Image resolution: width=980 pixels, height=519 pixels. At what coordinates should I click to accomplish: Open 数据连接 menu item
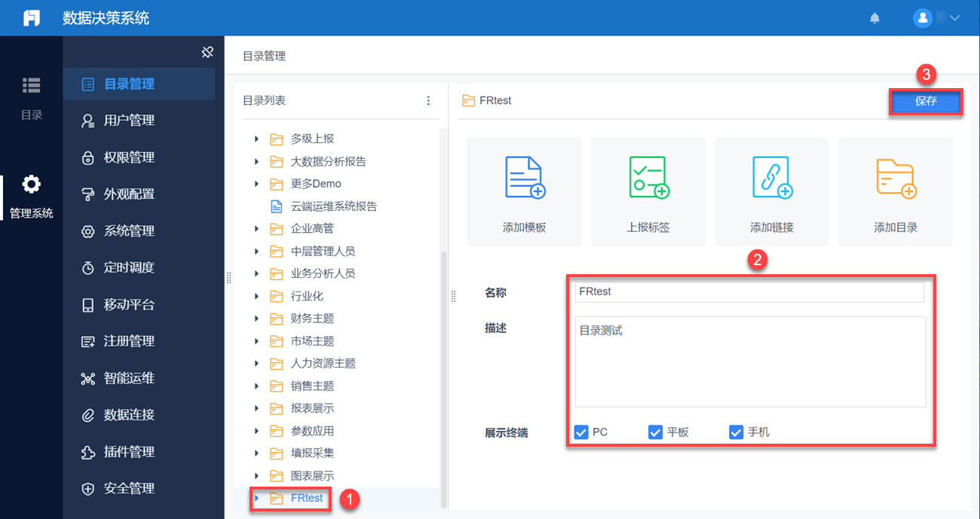pos(139,414)
